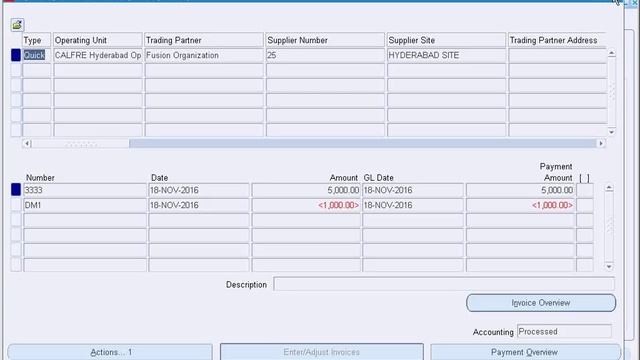
Task: Click the date field of invoice 3333
Action: tap(199, 190)
